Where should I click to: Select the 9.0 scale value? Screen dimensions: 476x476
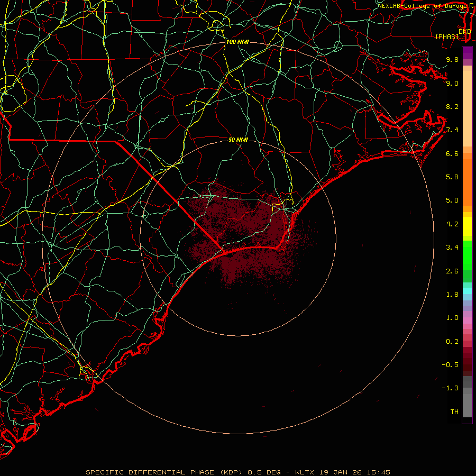pyautogui.click(x=452, y=83)
